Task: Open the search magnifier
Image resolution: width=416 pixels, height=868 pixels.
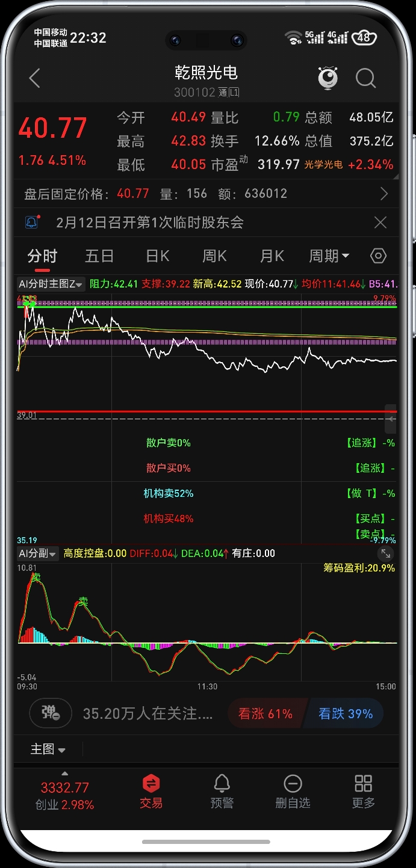Action: coord(365,78)
